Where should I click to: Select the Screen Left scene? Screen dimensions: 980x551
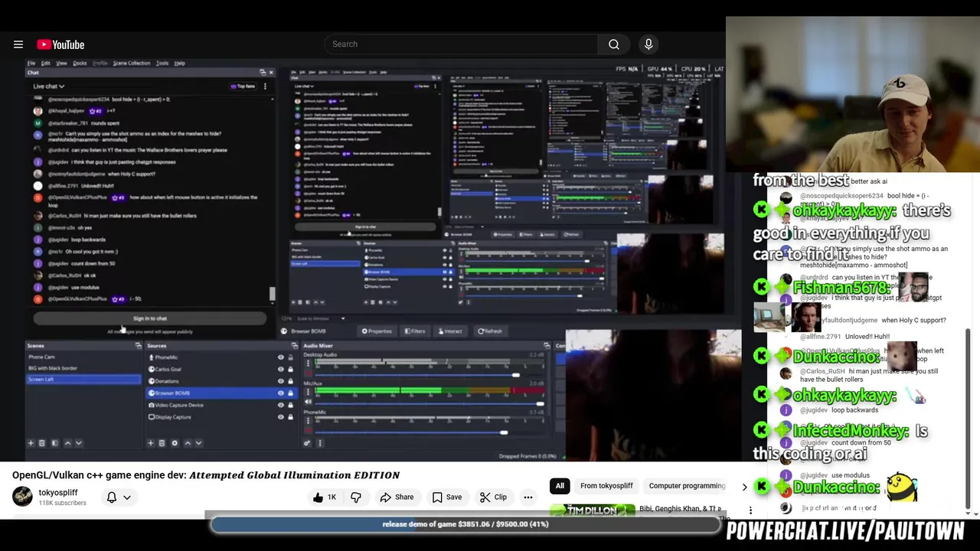tap(83, 380)
